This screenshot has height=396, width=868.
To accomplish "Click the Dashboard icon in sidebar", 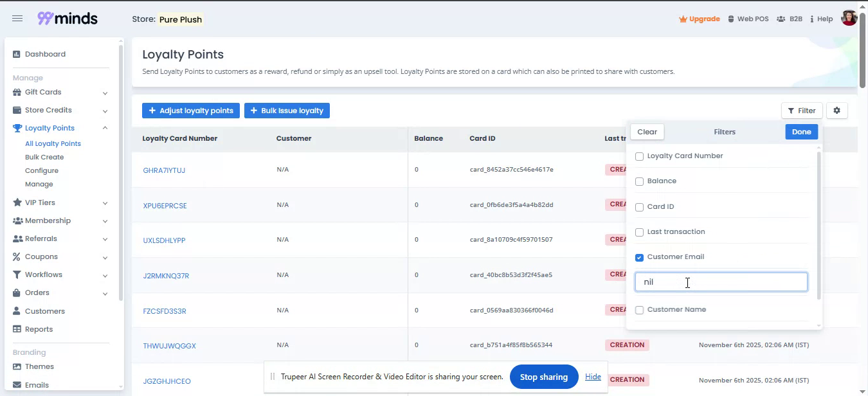I will point(17,55).
